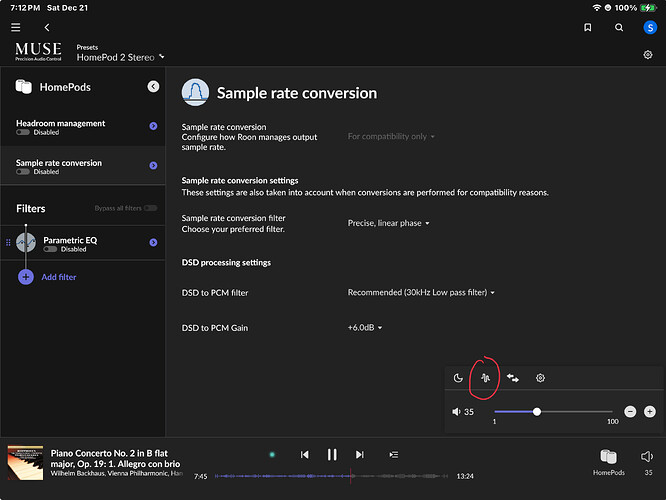666x500 pixels.
Task: Click the HomePods sidebar title
Action: (x=65, y=87)
